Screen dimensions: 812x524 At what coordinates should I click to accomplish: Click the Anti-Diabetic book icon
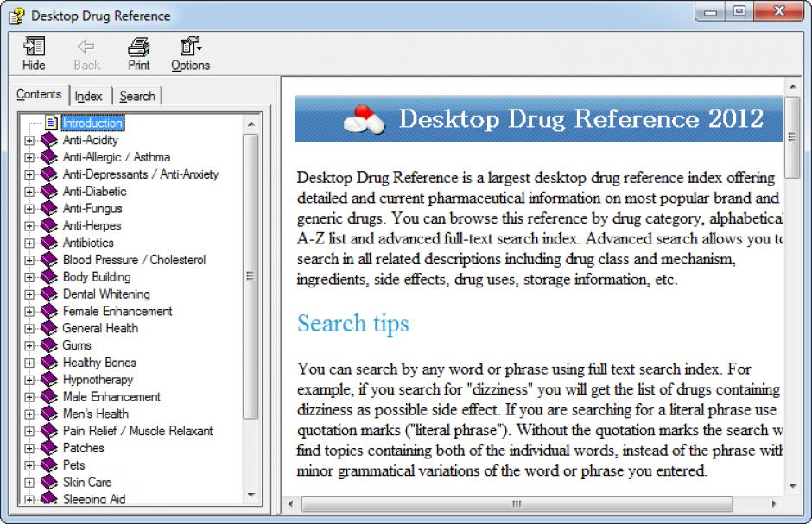coord(49,191)
